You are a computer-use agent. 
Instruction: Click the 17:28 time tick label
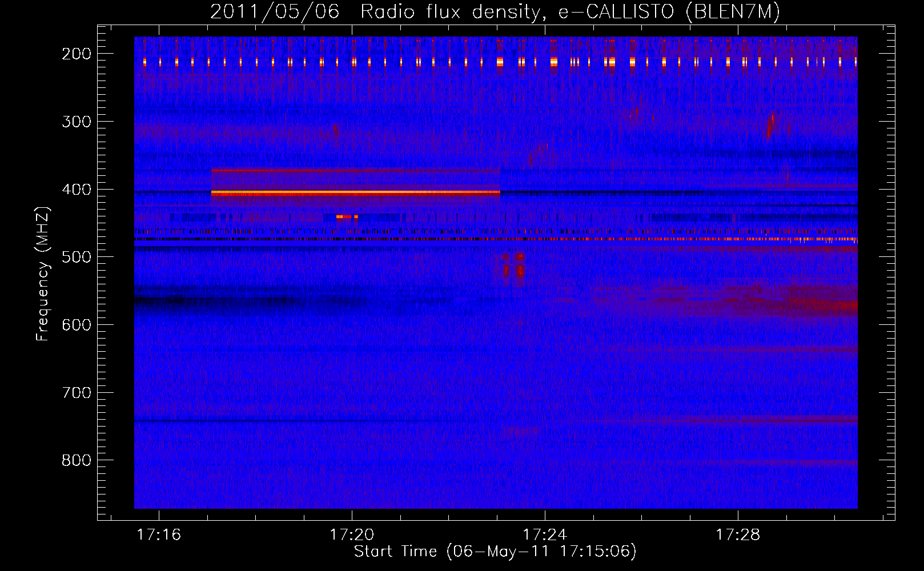coord(738,534)
